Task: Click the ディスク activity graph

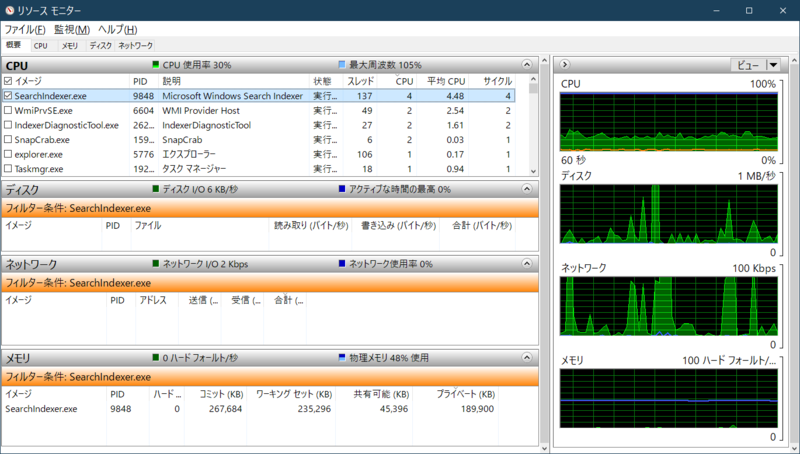Action: (x=668, y=214)
